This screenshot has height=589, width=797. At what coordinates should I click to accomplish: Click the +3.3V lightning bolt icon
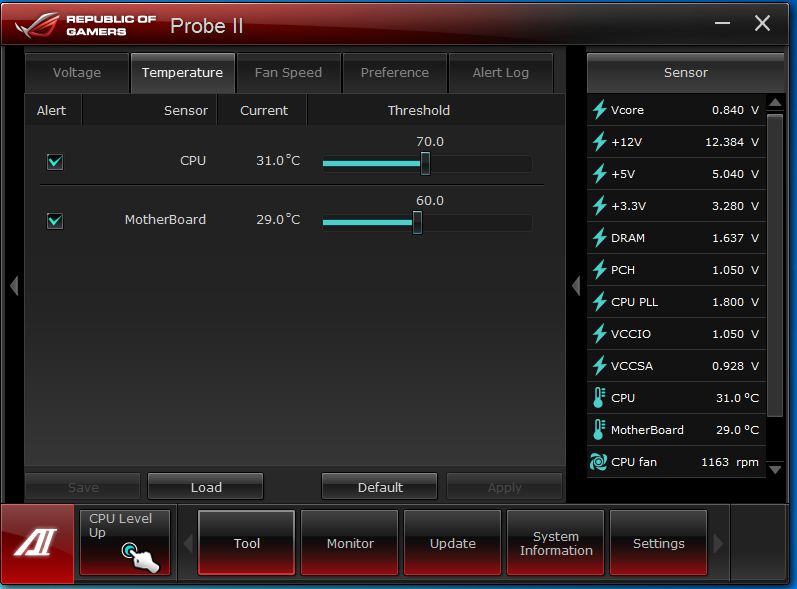click(x=600, y=206)
